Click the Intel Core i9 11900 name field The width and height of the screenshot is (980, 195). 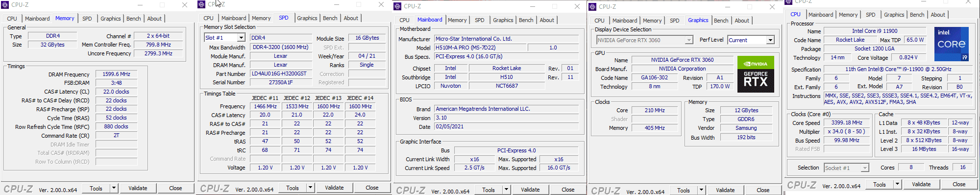[x=875, y=31]
